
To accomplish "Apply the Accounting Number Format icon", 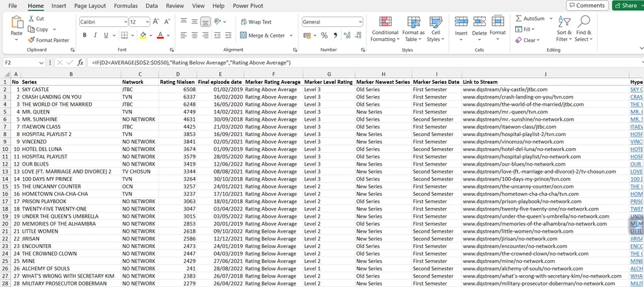I will 307,36.
